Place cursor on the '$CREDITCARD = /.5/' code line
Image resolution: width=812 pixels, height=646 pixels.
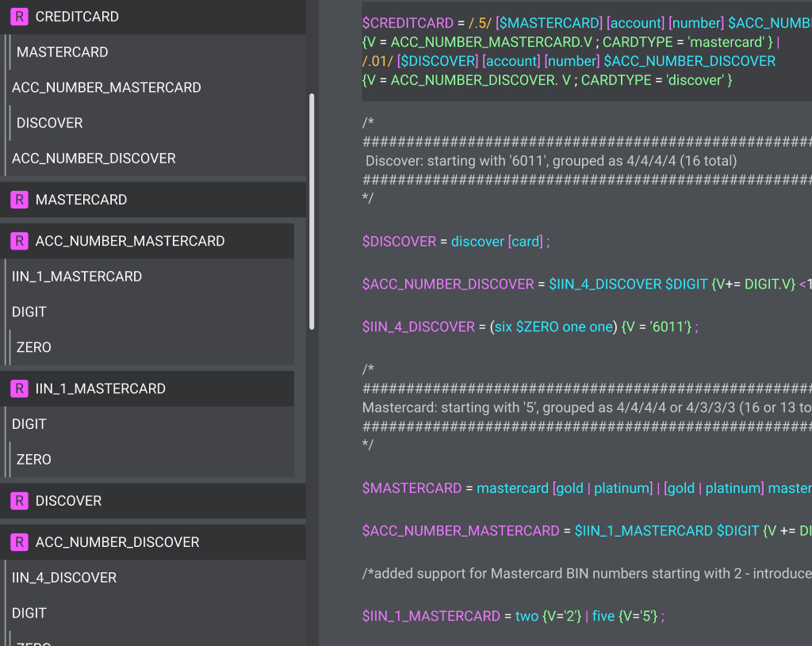point(587,23)
